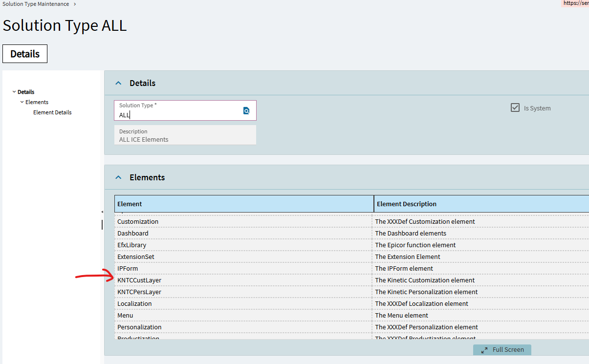Click the chevron after Solution Type Maintenance breadcrumb

75,4
